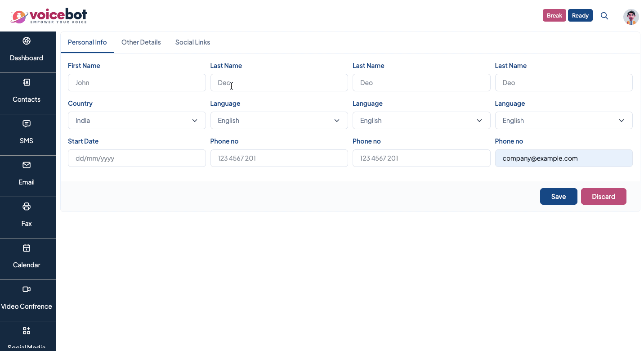Viewport: 644px width, 351px height.
Task: Set status to Ready
Action: click(580, 16)
